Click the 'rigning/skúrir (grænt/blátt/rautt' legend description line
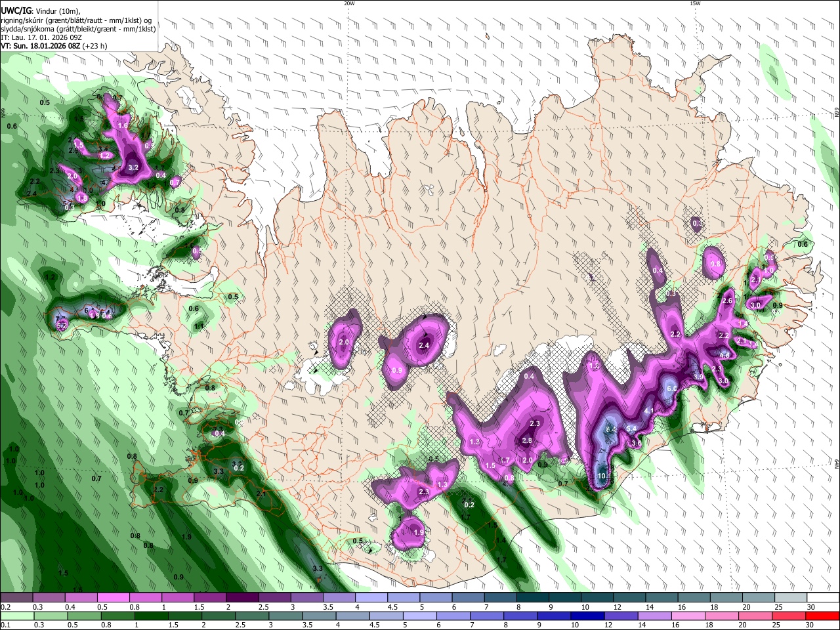 pyautogui.click(x=77, y=20)
